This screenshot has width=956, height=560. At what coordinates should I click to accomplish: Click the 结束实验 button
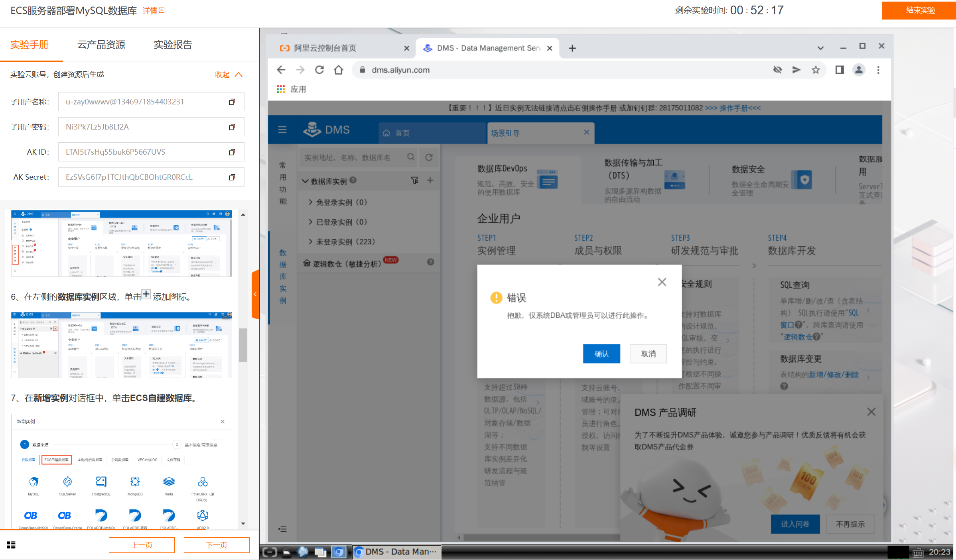920,10
